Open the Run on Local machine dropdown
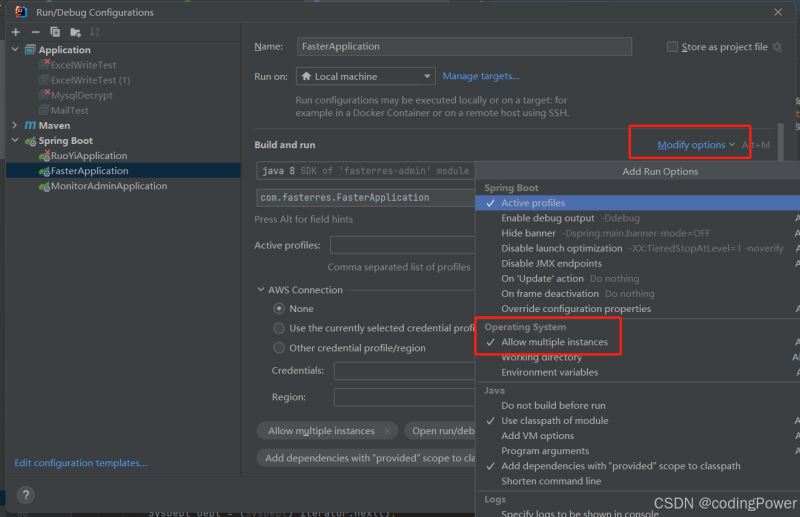This screenshot has width=800, height=517. (366, 77)
